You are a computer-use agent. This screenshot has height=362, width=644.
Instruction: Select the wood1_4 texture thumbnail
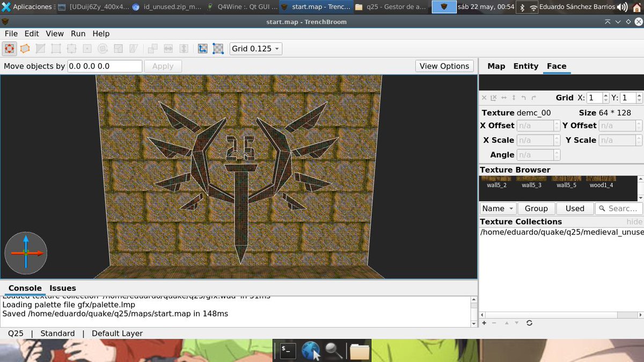(602, 181)
